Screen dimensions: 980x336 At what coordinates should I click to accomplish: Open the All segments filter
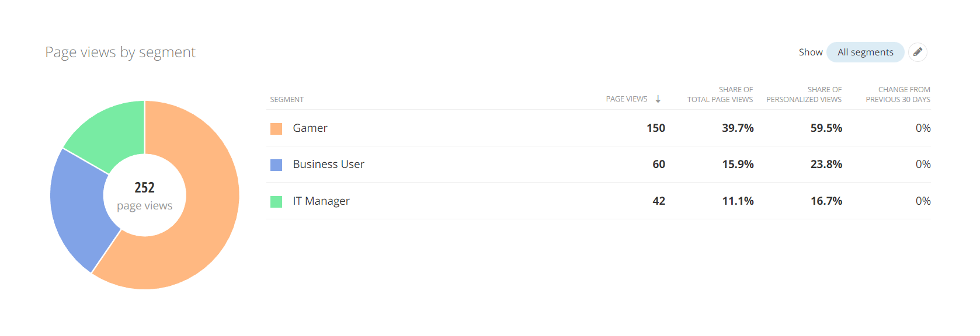[865, 52]
